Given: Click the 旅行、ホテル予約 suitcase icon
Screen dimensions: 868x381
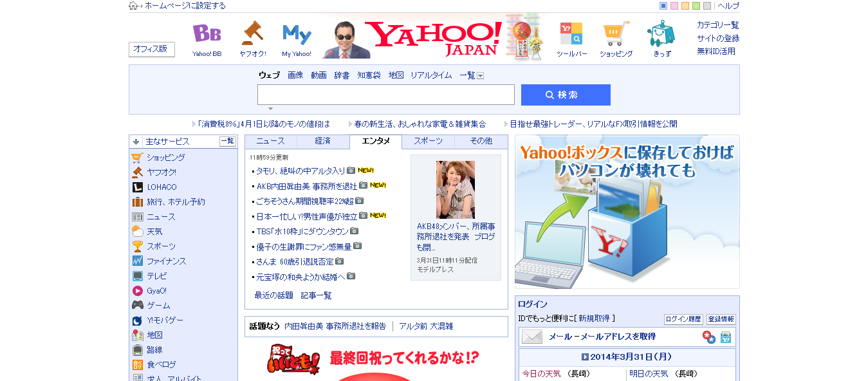Looking at the screenshot, I should (137, 202).
